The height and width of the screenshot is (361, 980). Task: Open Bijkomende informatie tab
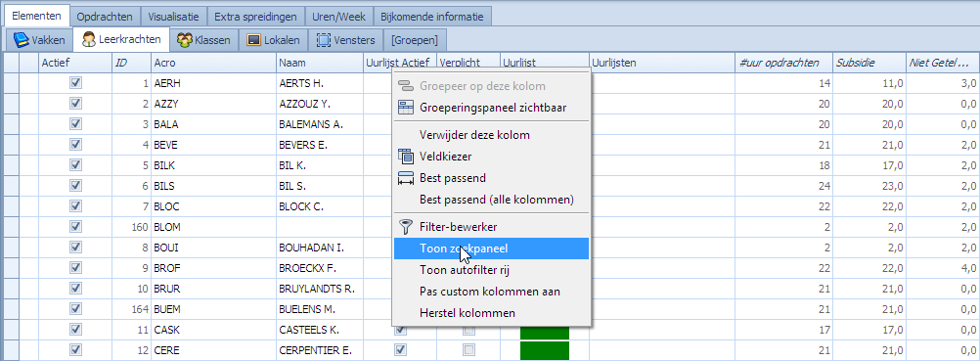tap(432, 17)
